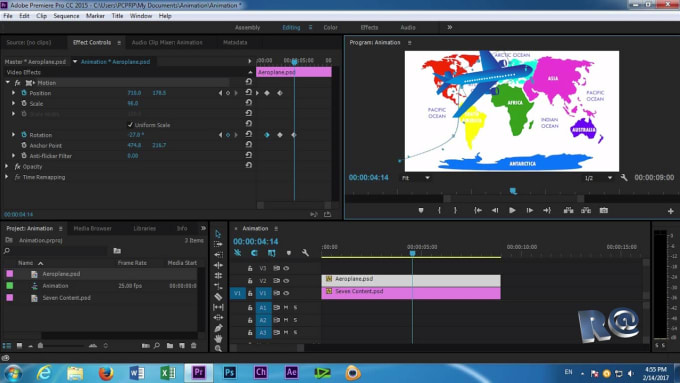Click Mark Out button in Program monitor
The height and width of the screenshot is (383, 680).
pos(455,210)
